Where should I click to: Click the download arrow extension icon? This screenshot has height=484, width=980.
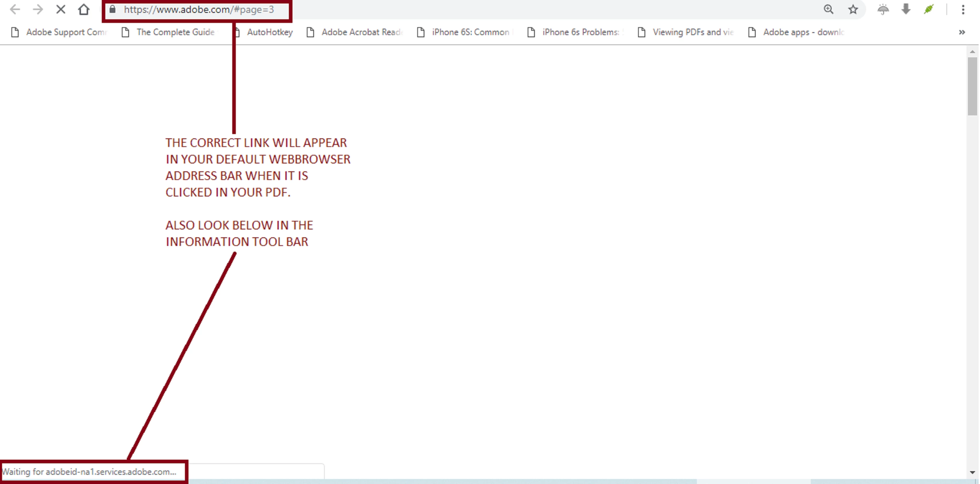pyautogui.click(x=906, y=9)
